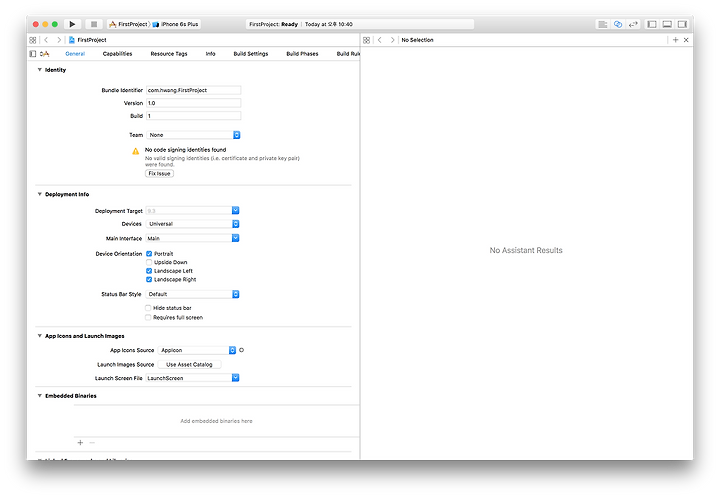
Task: Switch to the Resource Tags tab
Action: coord(169,54)
